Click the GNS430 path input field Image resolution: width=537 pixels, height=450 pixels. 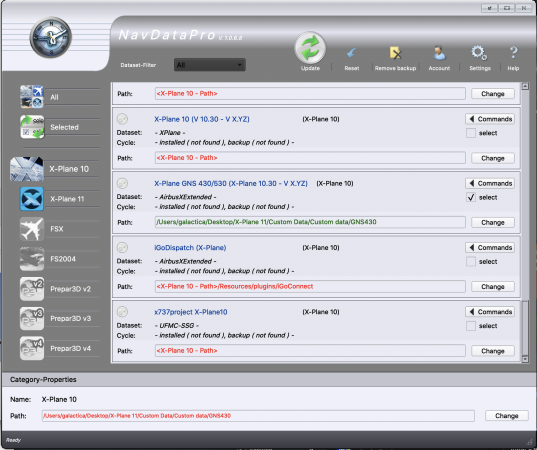[x=310, y=222]
